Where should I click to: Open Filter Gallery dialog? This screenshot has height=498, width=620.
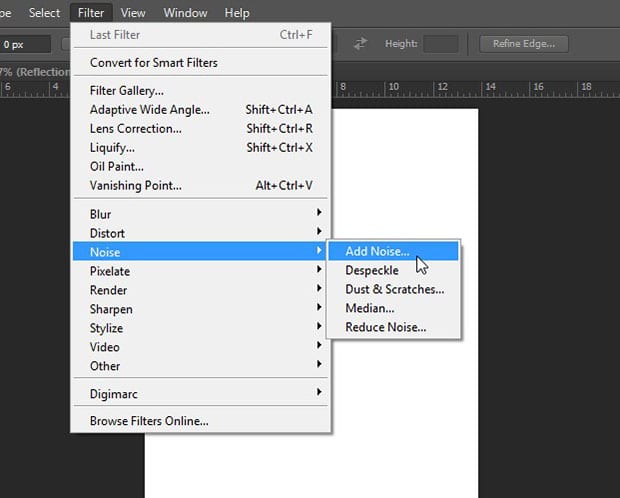point(200,91)
